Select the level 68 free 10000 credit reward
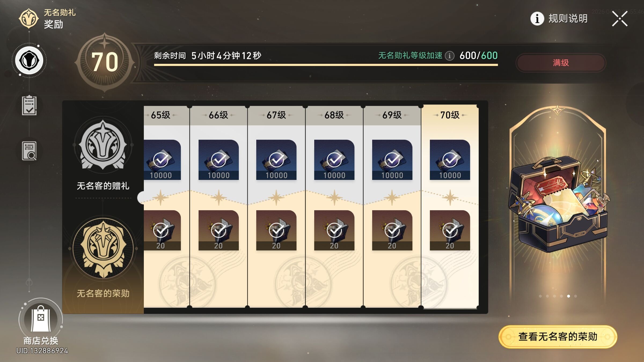Viewport: 644px width, 362px height. (x=334, y=160)
